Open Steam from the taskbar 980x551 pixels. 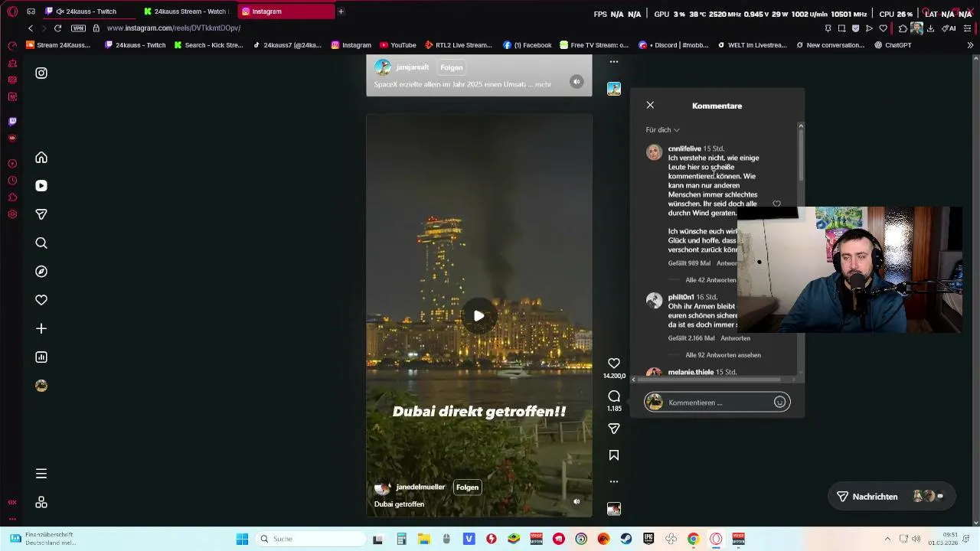[x=626, y=539]
